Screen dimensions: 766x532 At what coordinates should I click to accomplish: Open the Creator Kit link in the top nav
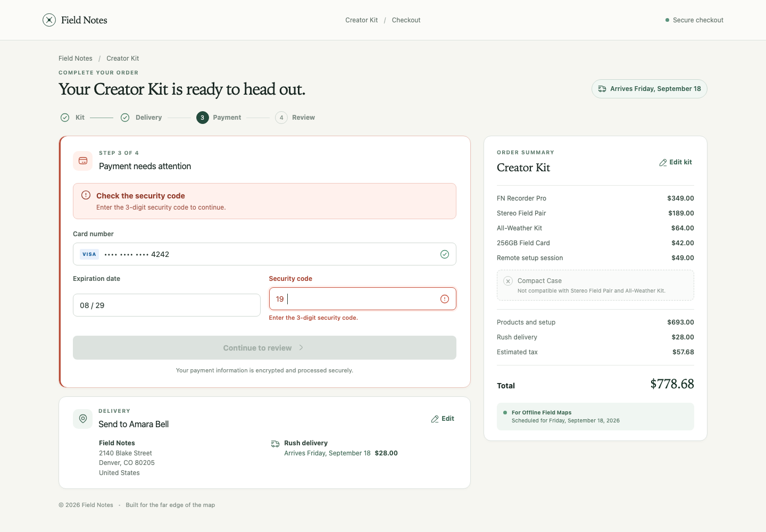point(362,20)
